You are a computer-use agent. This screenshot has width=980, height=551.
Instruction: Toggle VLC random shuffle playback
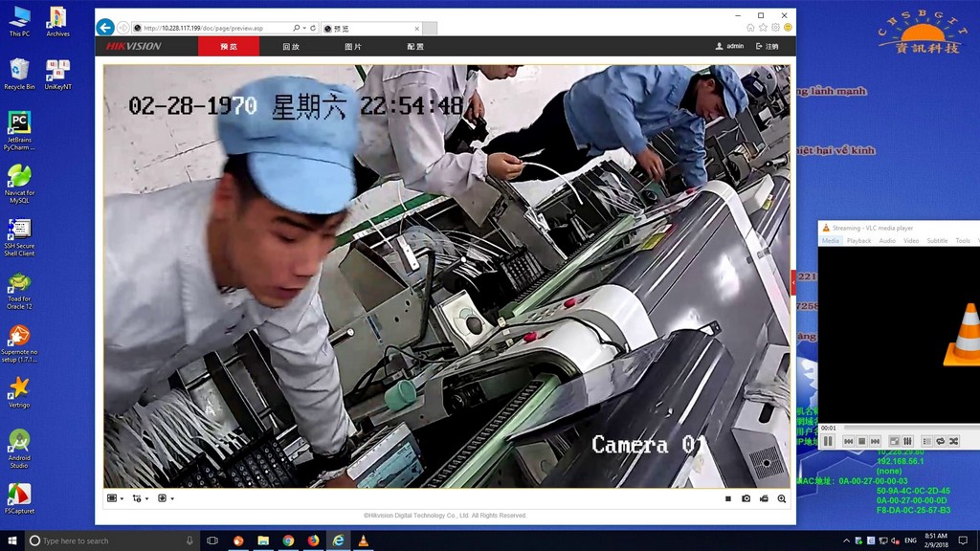tap(953, 441)
